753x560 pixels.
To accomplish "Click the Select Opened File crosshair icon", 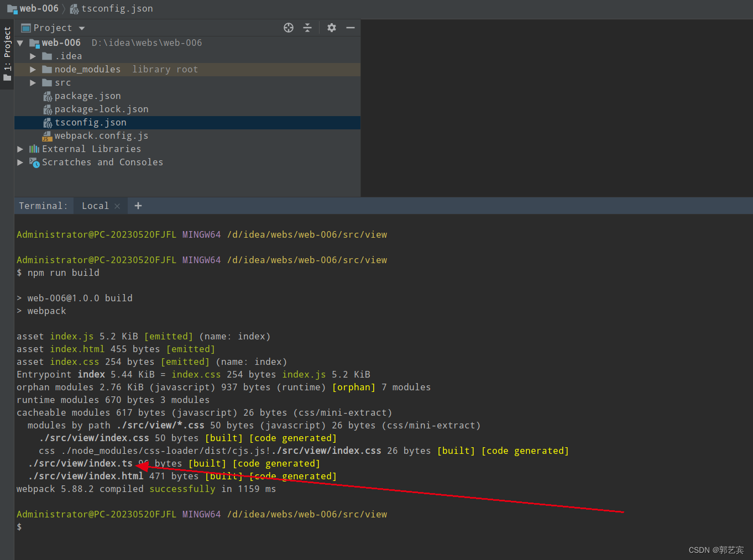I will [x=288, y=27].
